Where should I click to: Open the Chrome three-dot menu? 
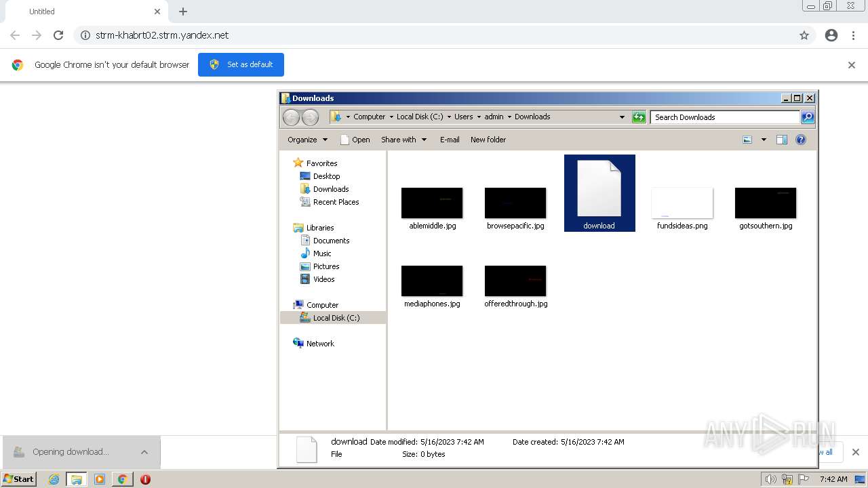click(853, 35)
